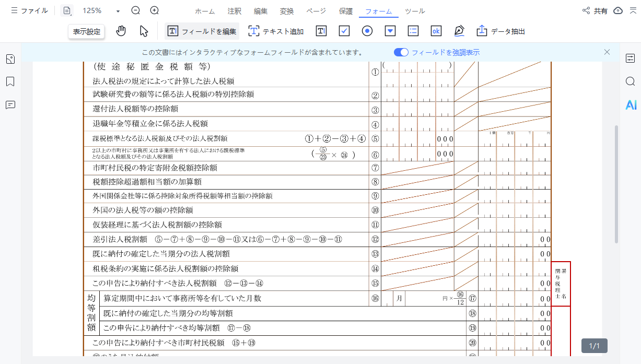Toggle フィールドを強調表示 switch

(x=401, y=52)
